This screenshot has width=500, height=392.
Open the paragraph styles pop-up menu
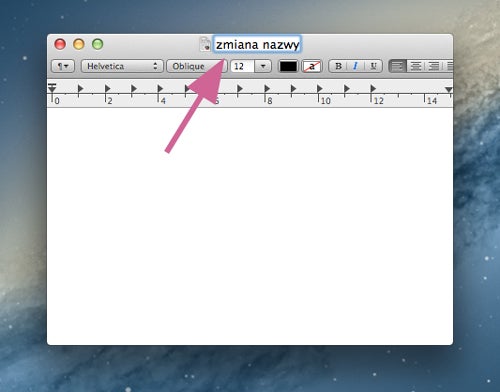coord(63,66)
